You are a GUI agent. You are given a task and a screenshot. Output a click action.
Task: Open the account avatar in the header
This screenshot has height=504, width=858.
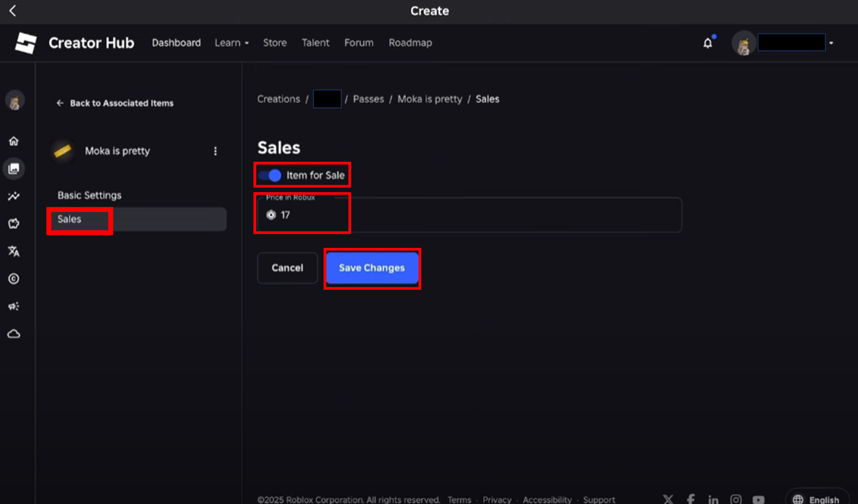tap(744, 43)
